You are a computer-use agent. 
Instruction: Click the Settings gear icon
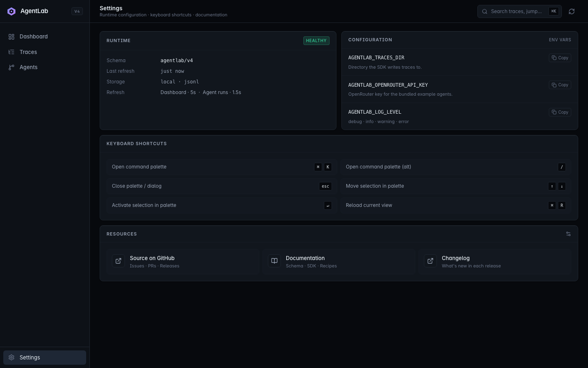click(11, 357)
